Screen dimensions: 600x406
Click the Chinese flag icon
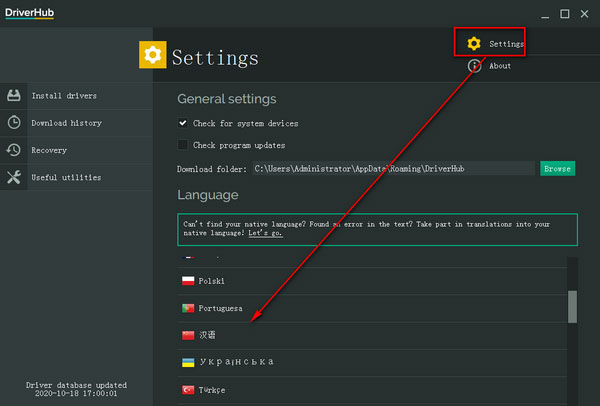187,335
